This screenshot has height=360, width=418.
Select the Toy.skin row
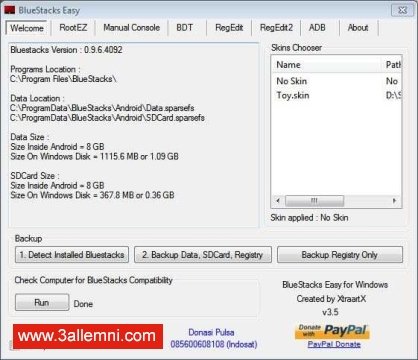click(x=336, y=96)
